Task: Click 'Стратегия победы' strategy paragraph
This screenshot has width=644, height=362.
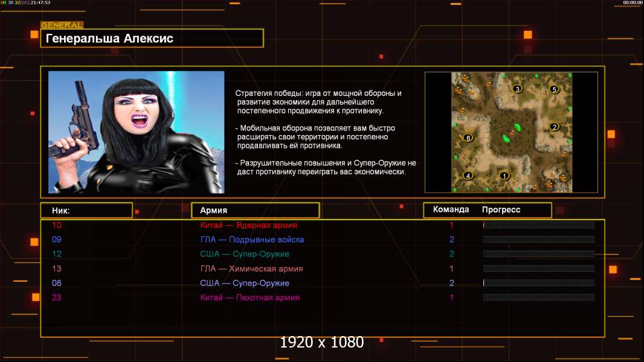Action: point(318,102)
